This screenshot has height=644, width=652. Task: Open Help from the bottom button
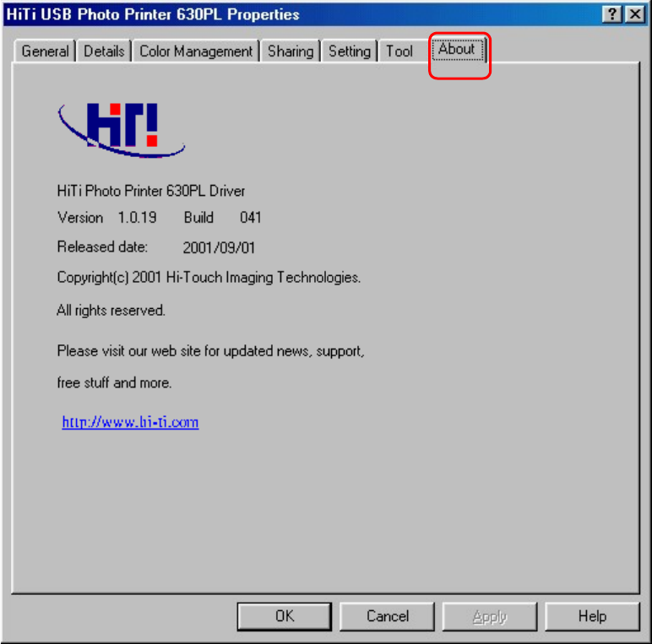592,616
